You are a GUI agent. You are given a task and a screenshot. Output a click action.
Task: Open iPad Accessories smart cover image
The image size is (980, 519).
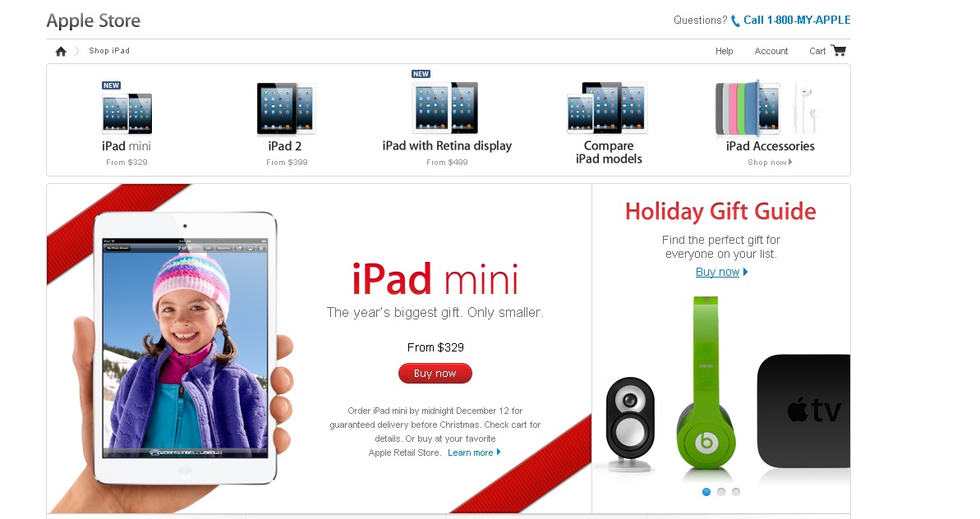(x=748, y=108)
